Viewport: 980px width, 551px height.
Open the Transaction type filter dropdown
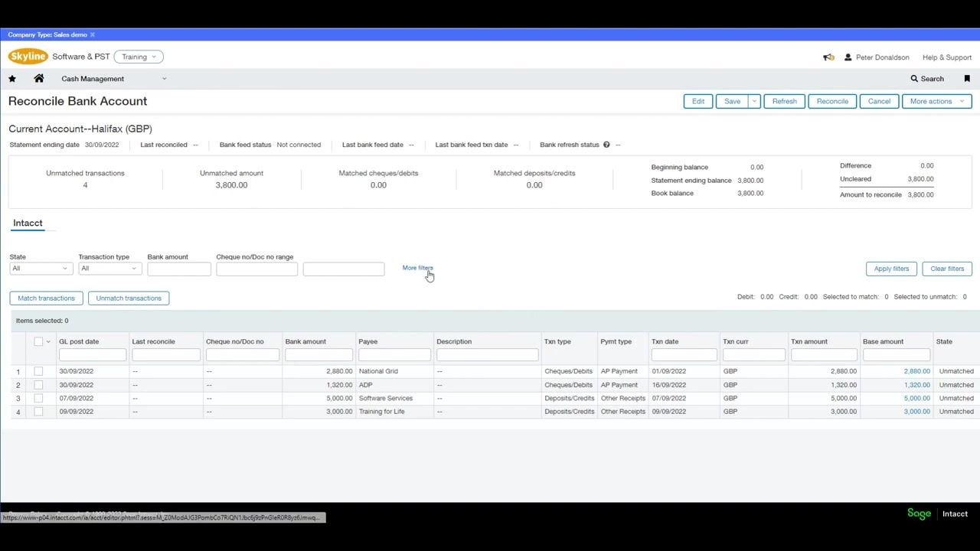(109, 269)
